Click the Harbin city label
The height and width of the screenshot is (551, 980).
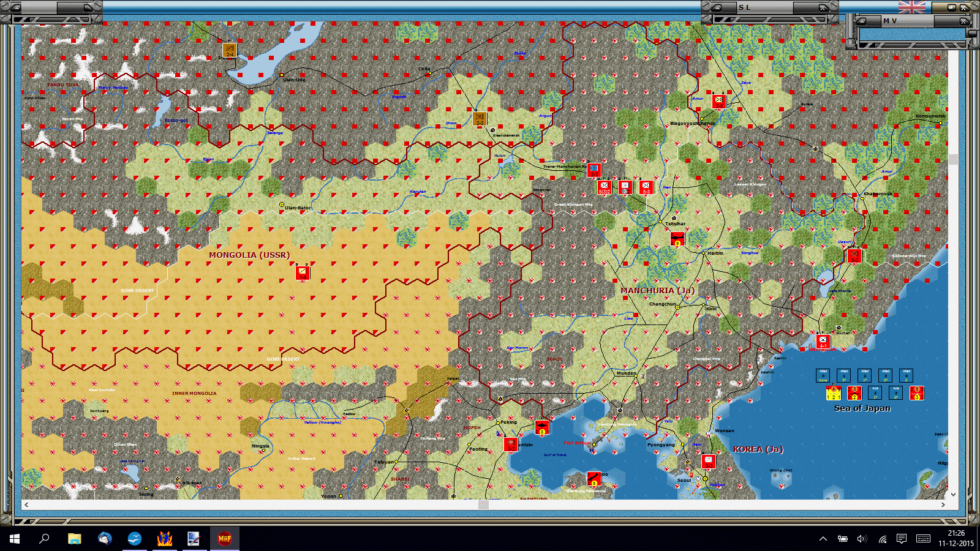coord(715,253)
